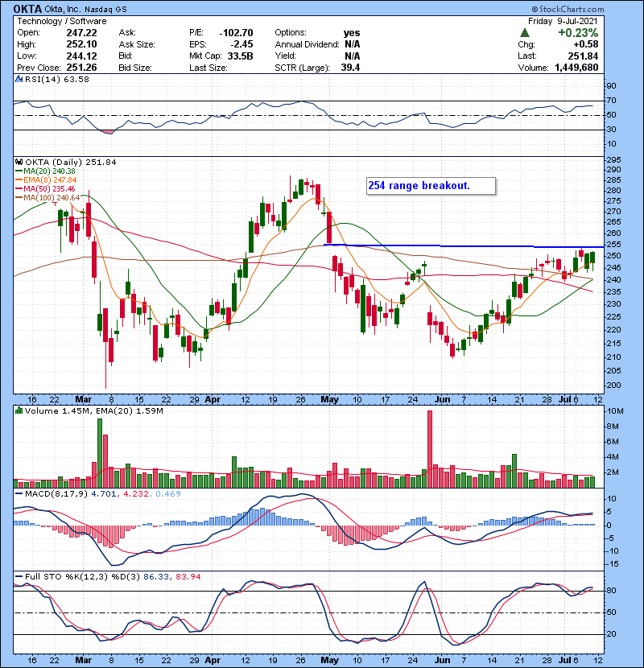Click the tallest red volume bar near 10M
644x668 pixels.
point(430,449)
